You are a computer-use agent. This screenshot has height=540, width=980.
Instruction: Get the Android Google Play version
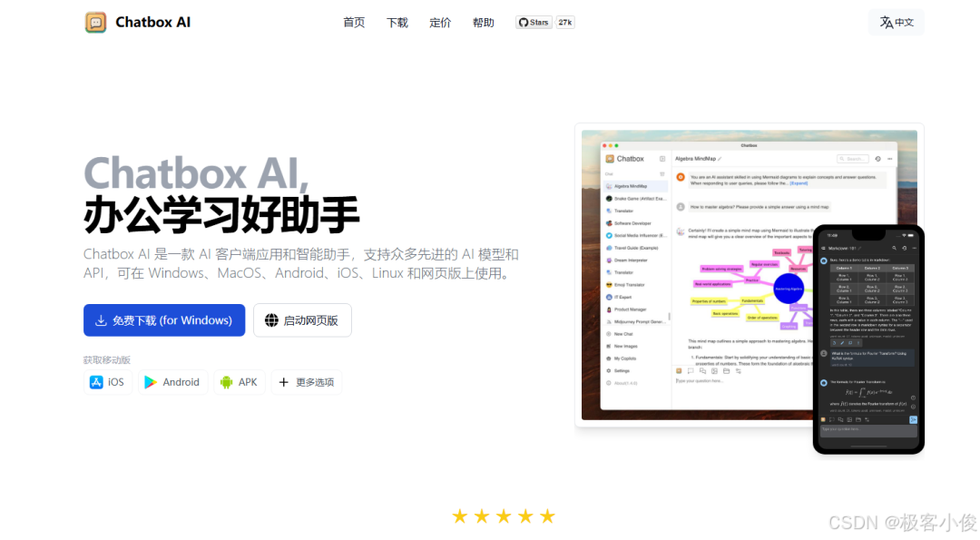(171, 382)
